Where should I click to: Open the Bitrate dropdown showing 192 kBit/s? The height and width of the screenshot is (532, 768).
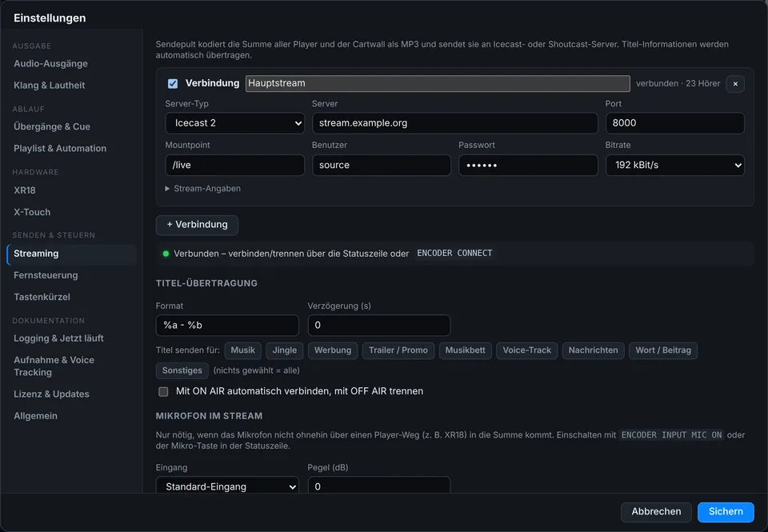pos(675,165)
